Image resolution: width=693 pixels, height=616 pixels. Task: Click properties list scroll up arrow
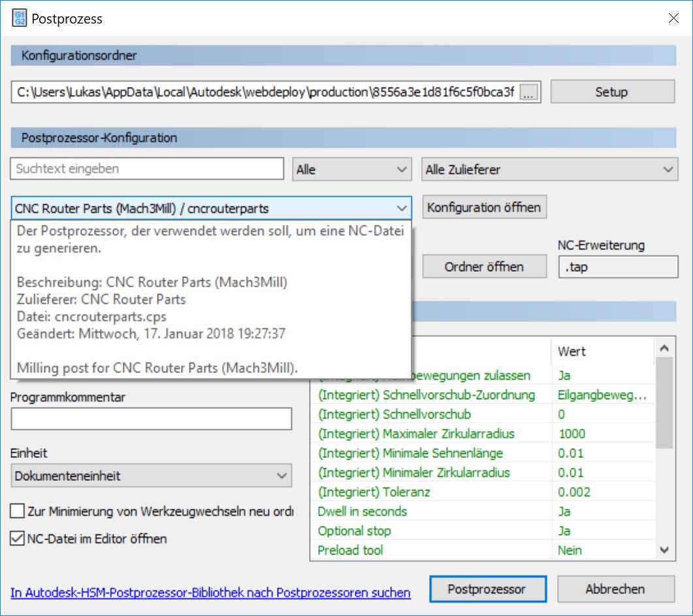[664, 348]
